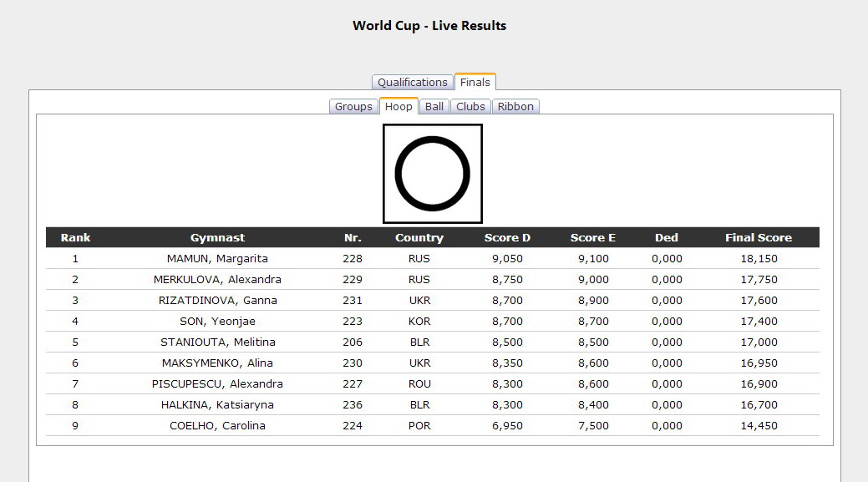Open the Groups tab

pos(353,106)
